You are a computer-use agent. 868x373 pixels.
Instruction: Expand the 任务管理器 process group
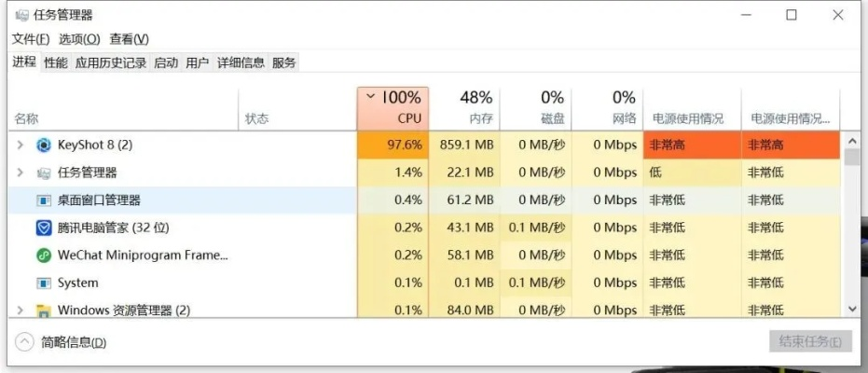20,173
